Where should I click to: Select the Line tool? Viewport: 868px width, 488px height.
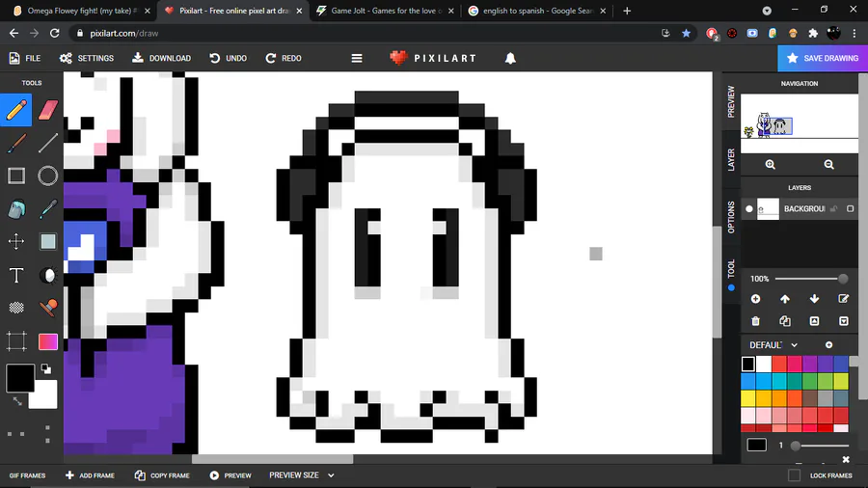point(48,143)
